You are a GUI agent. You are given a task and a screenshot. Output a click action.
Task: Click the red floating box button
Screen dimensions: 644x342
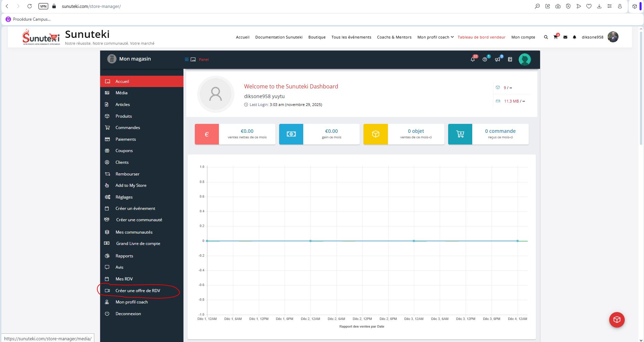pos(617,320)
